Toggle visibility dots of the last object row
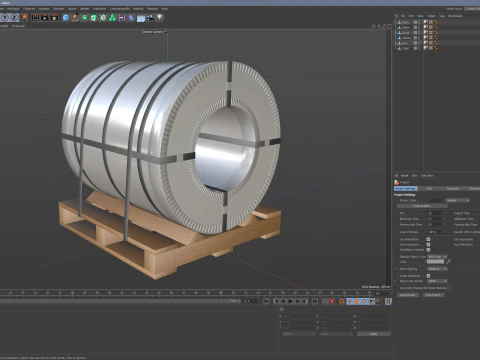Viewport: 480px width, 360px height. click(419, 48)
